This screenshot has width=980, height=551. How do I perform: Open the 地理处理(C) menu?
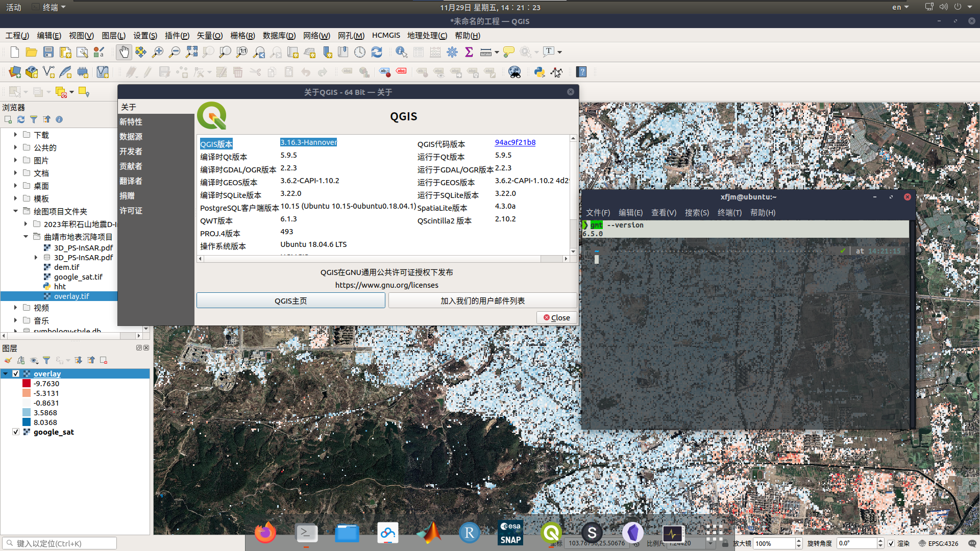427,36
